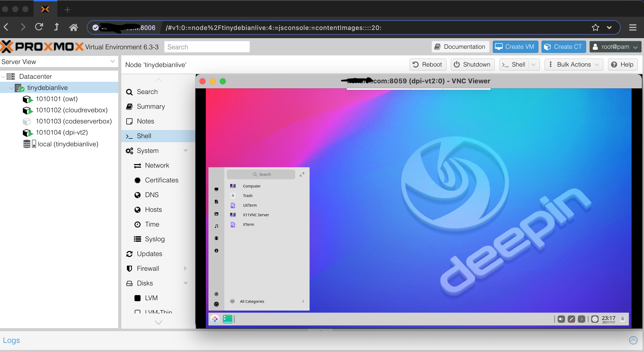Open the deepin launcher button in dock
Screen dimensions: 644x352
pos(215,319)
